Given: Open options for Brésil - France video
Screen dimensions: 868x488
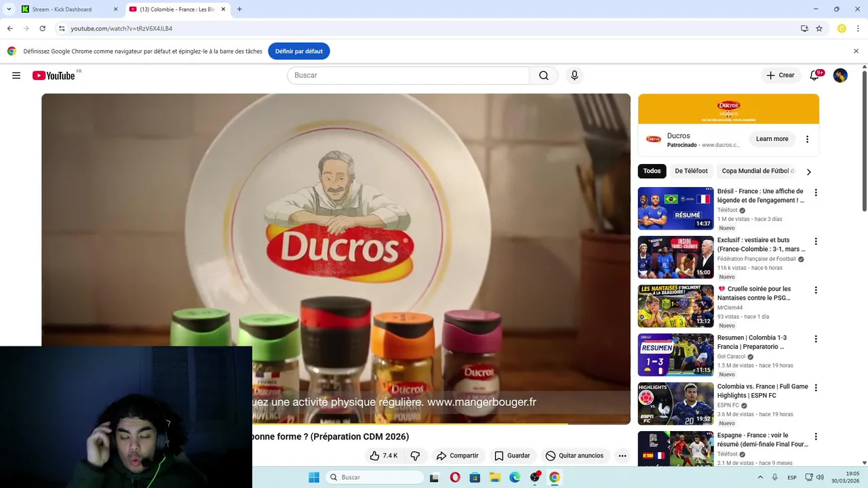Looking at the screenshot, I should pyautogui.click(x=816, y=193).
